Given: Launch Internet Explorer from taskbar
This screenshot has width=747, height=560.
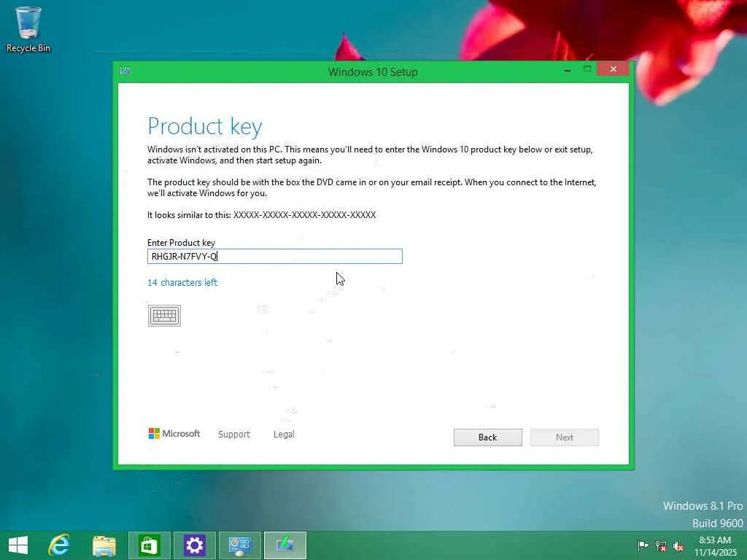Looking at the screenshot, I should 59,545.
